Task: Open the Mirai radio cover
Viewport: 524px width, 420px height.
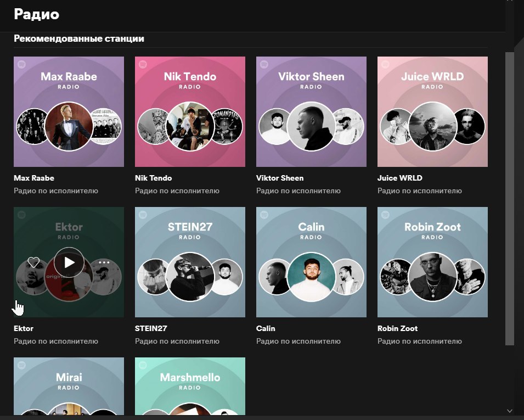Action: point(69,386)
